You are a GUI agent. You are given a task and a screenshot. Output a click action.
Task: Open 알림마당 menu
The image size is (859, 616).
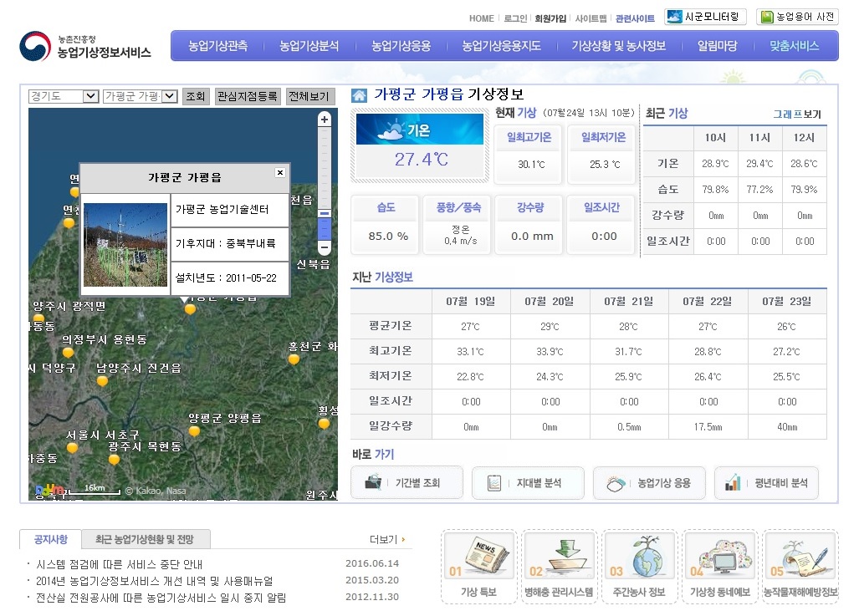point(717,46)
